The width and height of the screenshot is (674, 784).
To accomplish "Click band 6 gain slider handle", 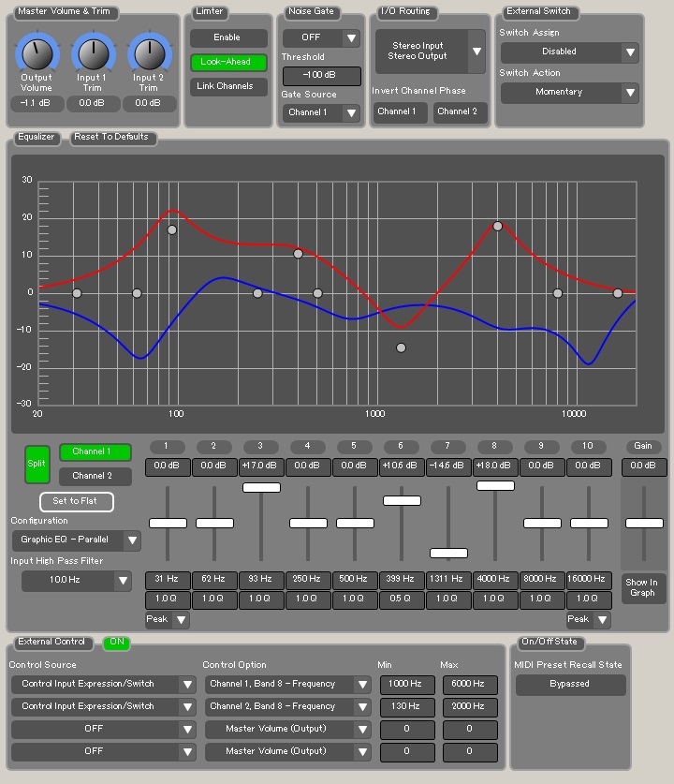I will 403,500.
